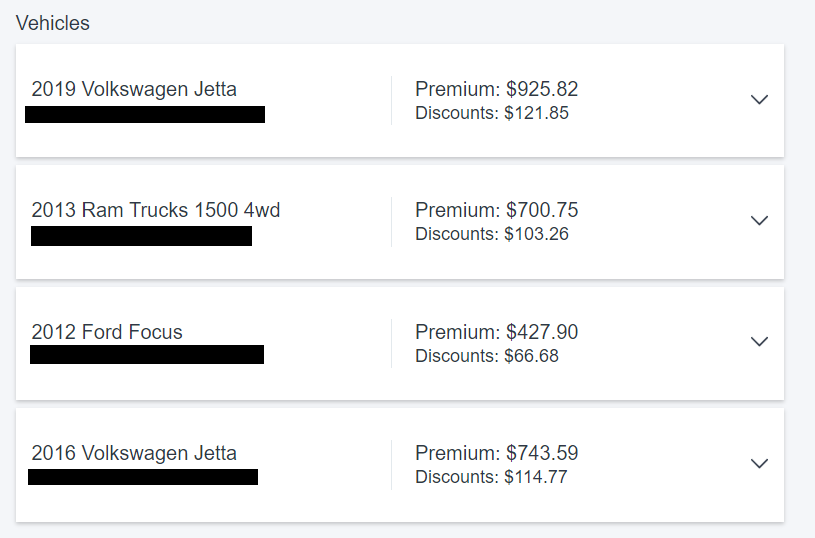Click the Discounts $103.26 line
815x538 pixels.
(x=492, y=234)
